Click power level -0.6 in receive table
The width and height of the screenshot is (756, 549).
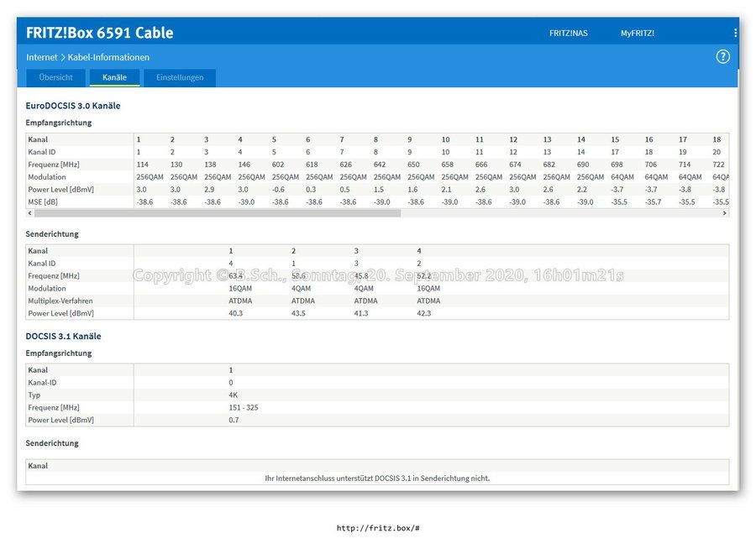tap(278, 190)
